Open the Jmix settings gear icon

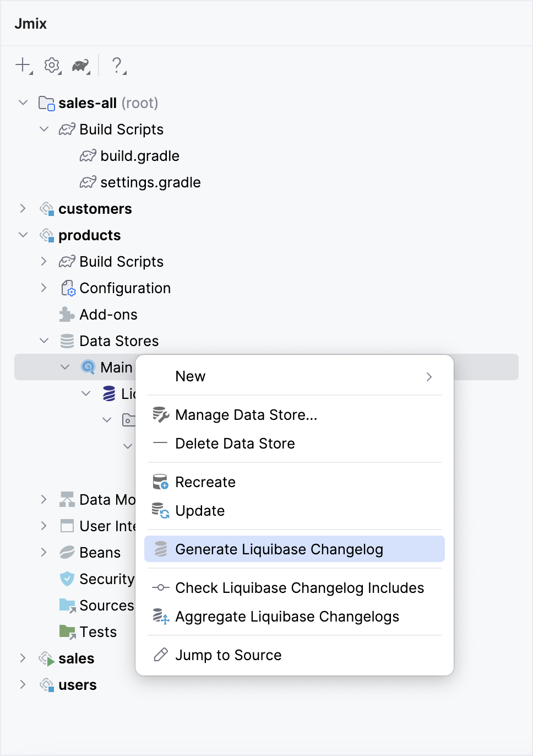click(51, 65)
